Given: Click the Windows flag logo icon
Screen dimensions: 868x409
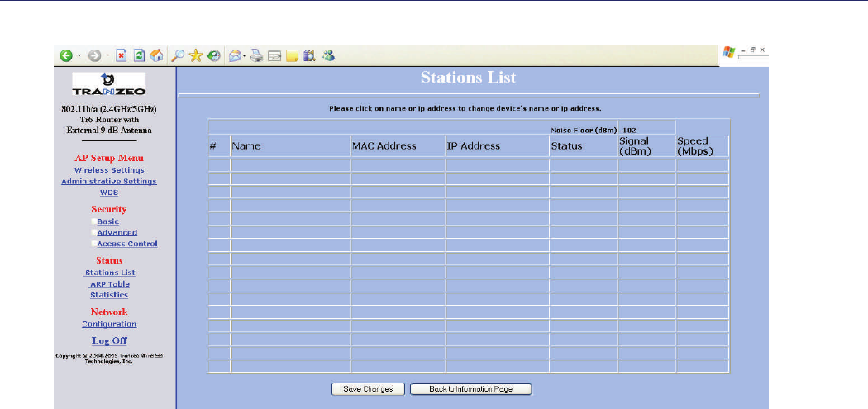Looking at the screenshot, I should [730, 53].
